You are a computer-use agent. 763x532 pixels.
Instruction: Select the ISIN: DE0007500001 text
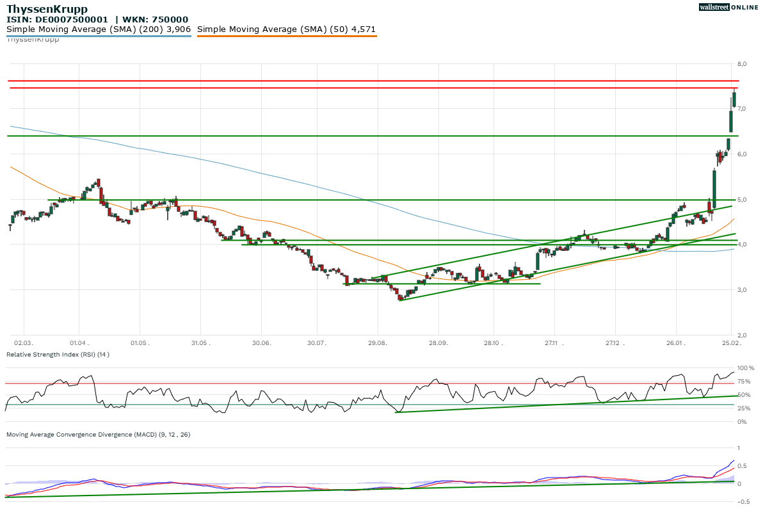click(57, 19)
